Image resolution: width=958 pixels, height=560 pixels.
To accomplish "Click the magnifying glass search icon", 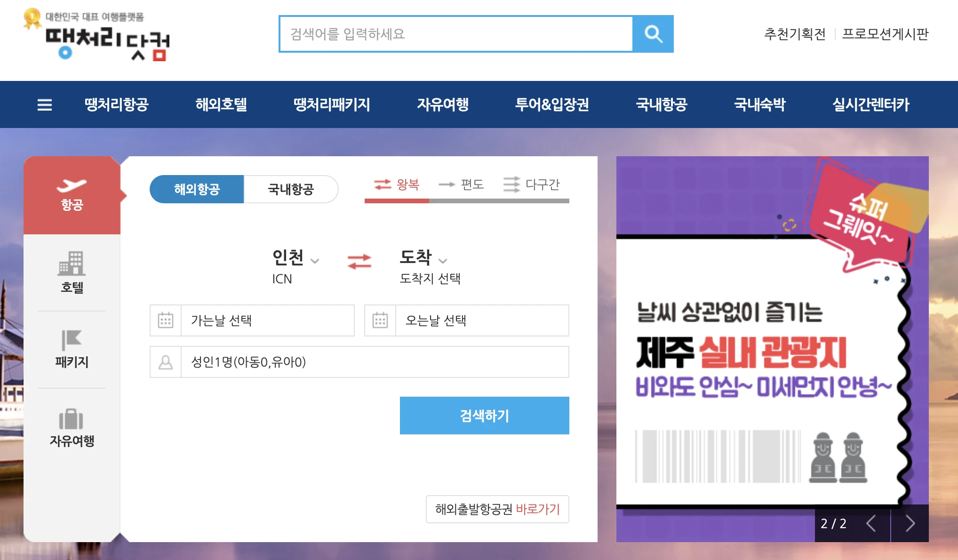I will tap(654, 33).
